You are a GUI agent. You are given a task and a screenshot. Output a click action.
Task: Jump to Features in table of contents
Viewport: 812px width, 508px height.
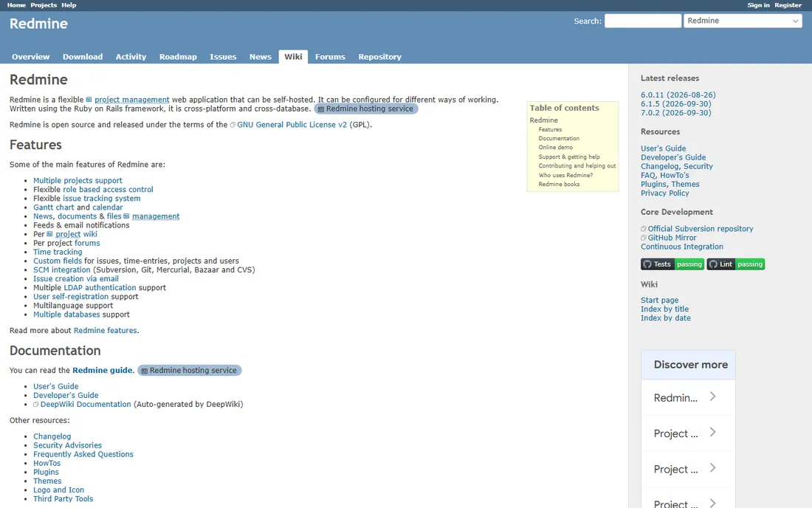point(550,129)
